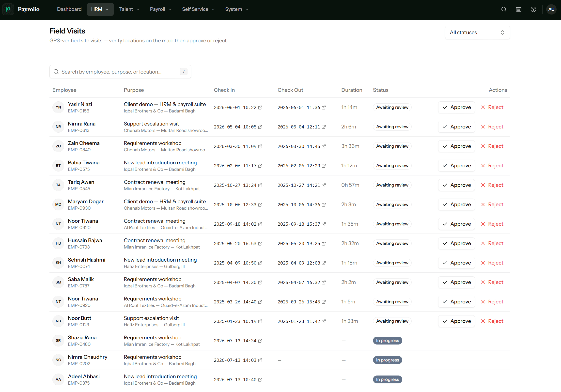Expand the Self Service menu
The width and height of the screenshot is (561, 392).
click(198, 9)
